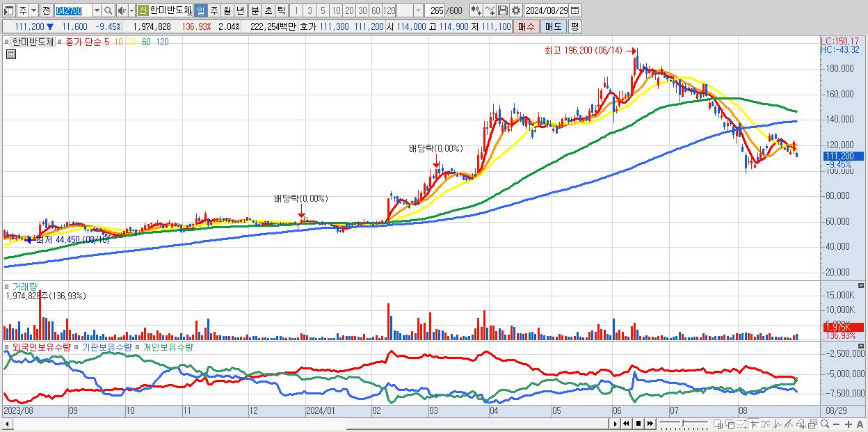Switch to the 틱 tick period tab

click(281, 10)
